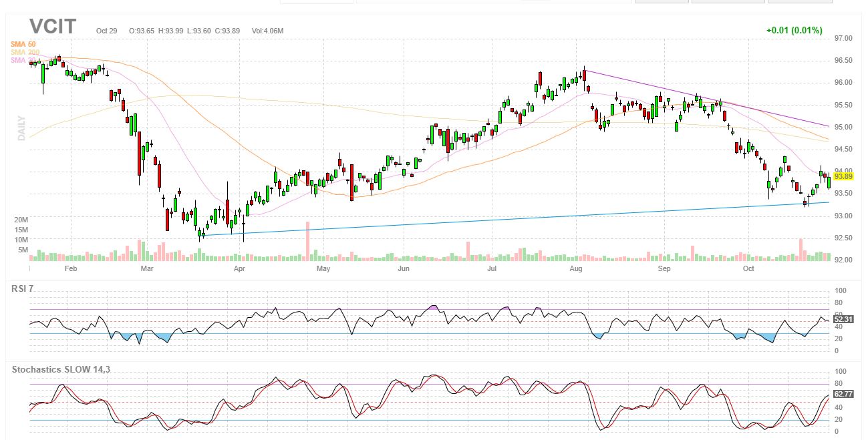Click the 93.50 price axis label
The image size is (868, 440).
click(843, 194)
